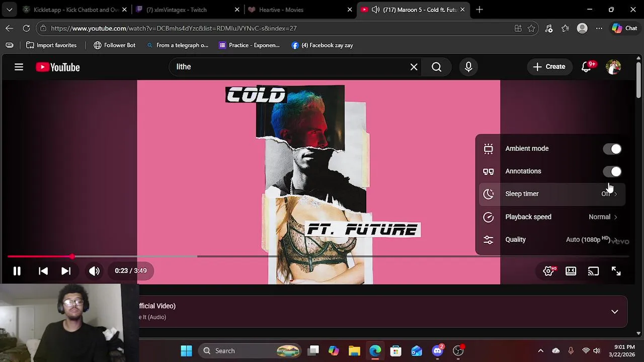Screen dimensions: 644x362
Task: Open a new browser tab
Action: 479,10
